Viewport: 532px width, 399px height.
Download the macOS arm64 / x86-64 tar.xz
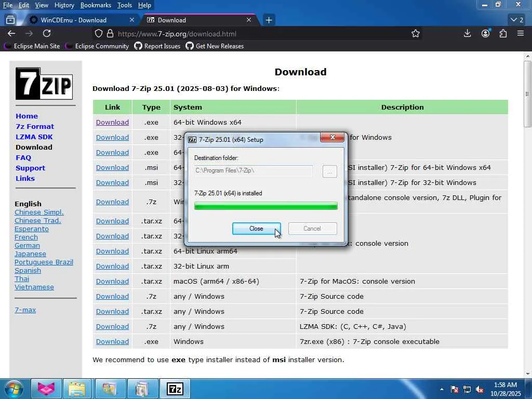click(112, 282)
